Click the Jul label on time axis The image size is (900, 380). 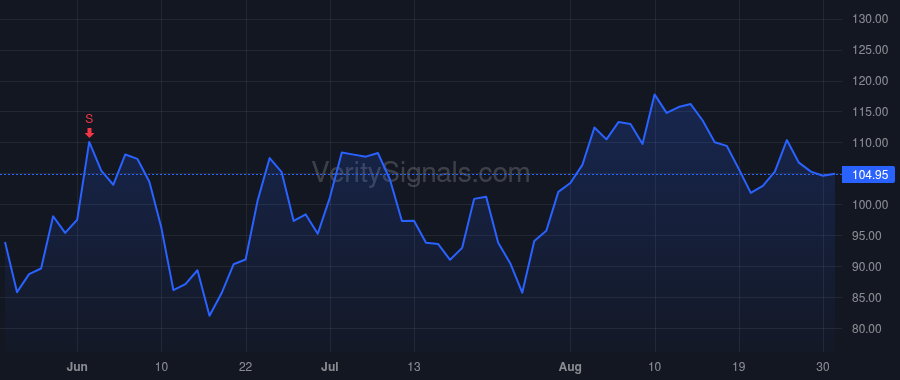(x=330, y=367)
